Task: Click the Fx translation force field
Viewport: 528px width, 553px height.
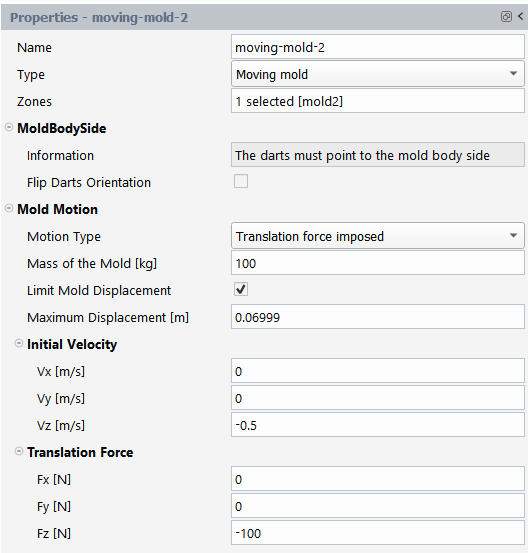Action: pos(378,479)
